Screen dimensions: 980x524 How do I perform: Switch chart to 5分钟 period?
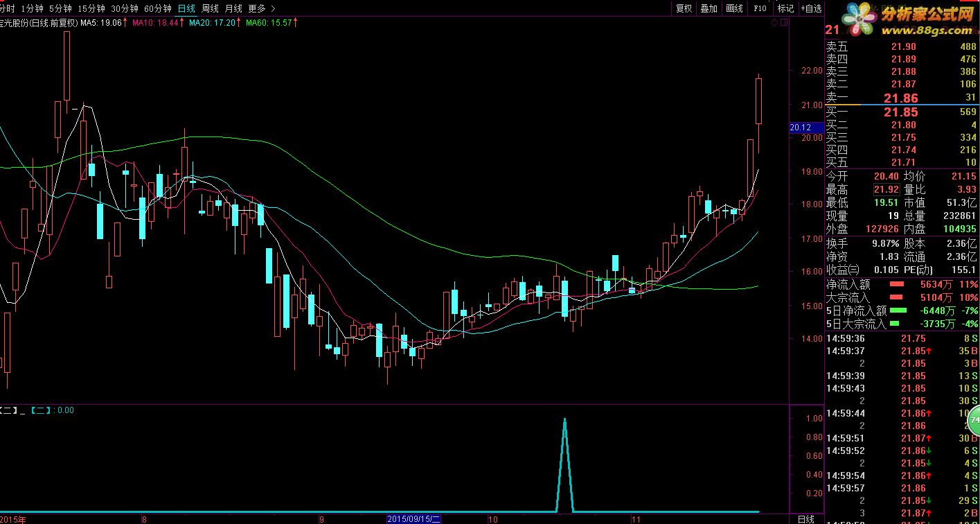pyautogui.click(x=60, y=8)
